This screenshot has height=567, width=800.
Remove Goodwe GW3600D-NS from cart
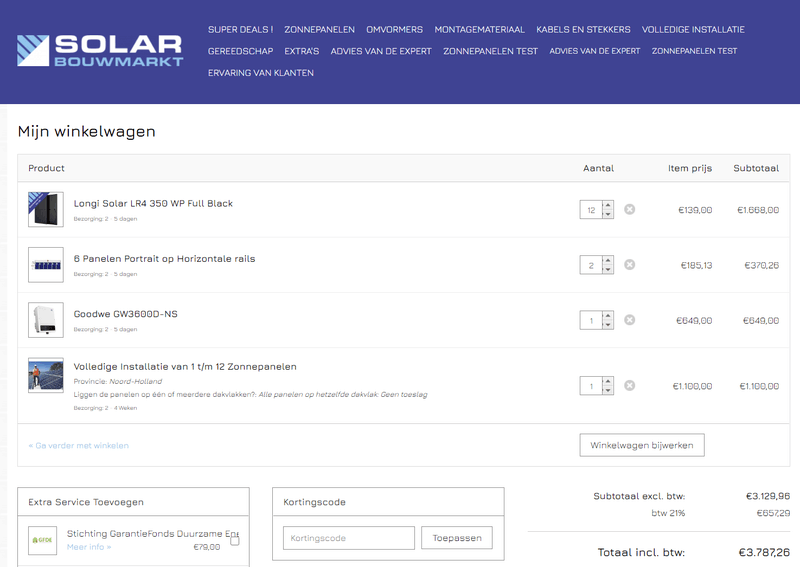coord(630,319)
